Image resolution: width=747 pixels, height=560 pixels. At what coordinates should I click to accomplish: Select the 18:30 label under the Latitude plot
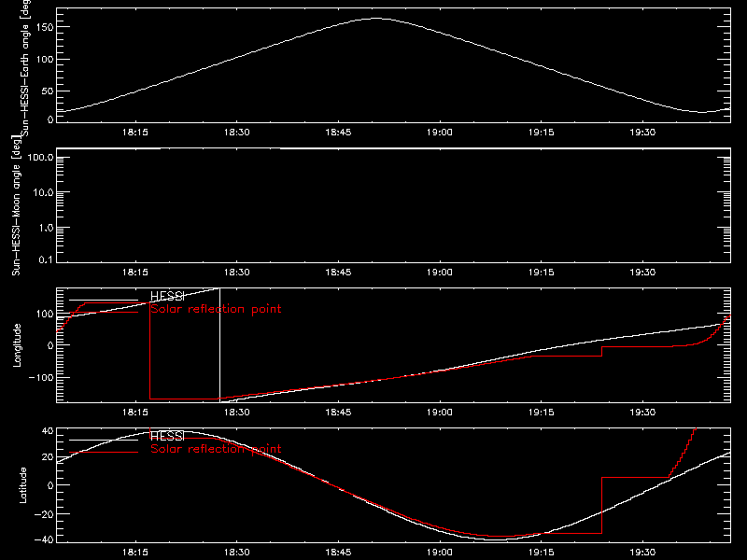(237, 553)
